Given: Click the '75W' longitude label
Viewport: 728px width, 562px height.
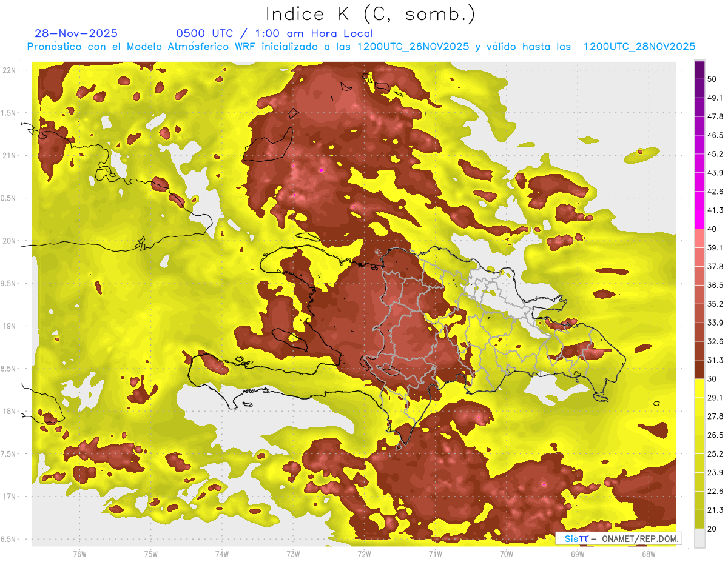Looking at the screenshot, I should pyautogui.click(x=150, y=553).
